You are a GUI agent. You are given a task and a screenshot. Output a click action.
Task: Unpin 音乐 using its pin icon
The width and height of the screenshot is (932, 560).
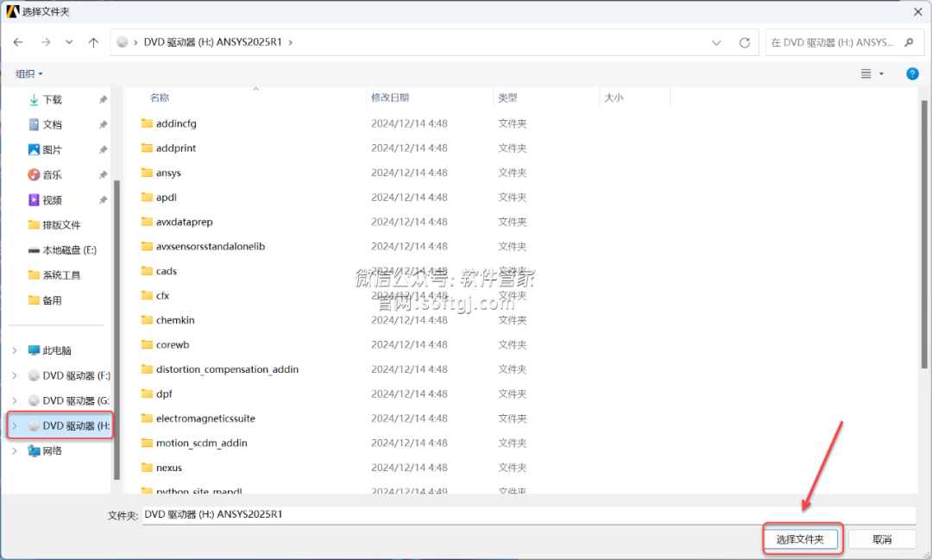pyautogui.click(x=103, y=175)
